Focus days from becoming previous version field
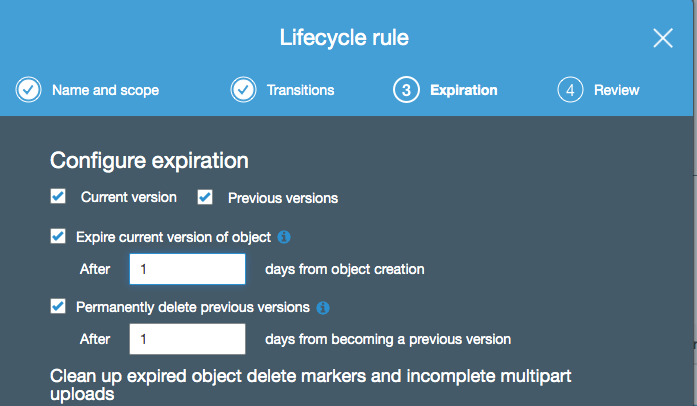This screenshot has width=697, height=406. pyautogui.click(x=187, y=339)
